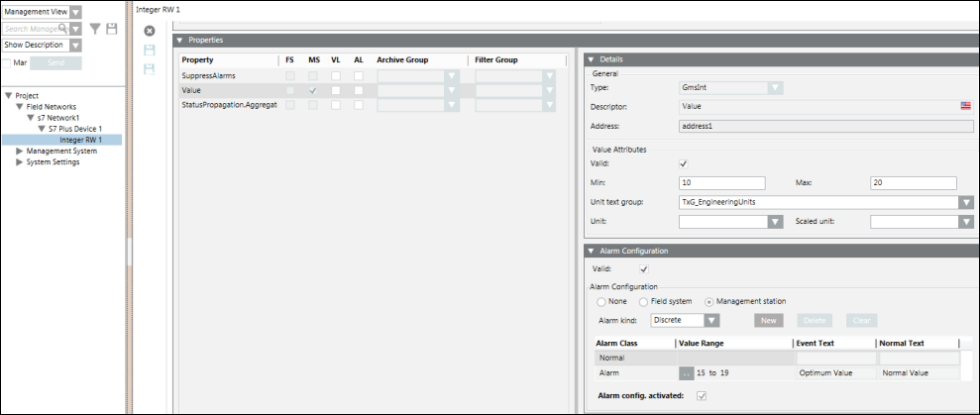Click the New alarm button
The width and height of the screenshot is (980, 415).
pos(769,320)
